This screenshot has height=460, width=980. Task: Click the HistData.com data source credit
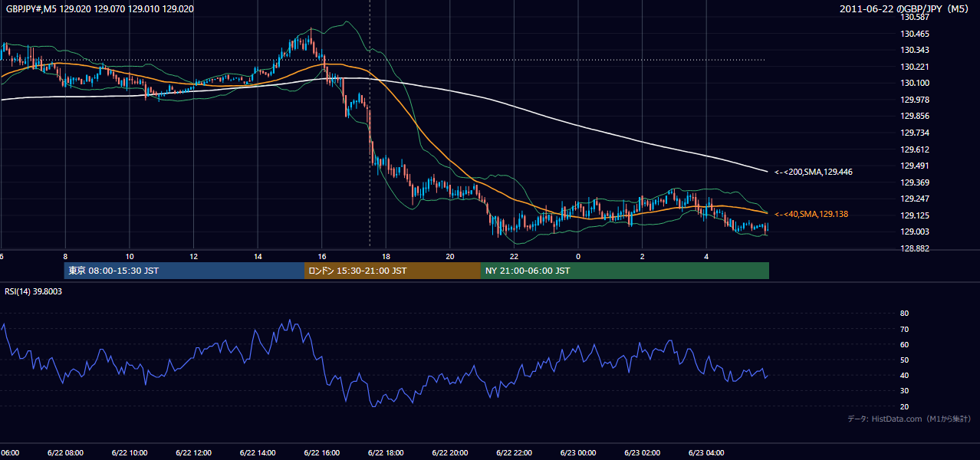click(x=909, y=419)
